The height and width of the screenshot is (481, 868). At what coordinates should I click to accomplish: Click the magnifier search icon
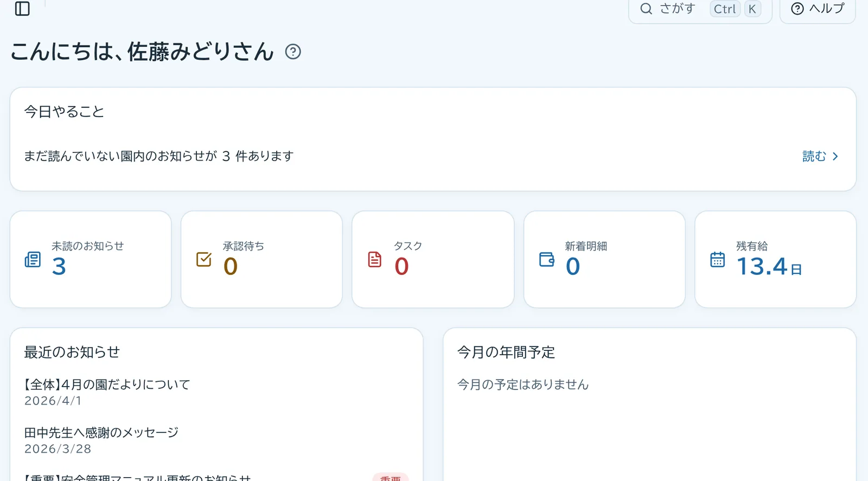(x=646, y=9)
